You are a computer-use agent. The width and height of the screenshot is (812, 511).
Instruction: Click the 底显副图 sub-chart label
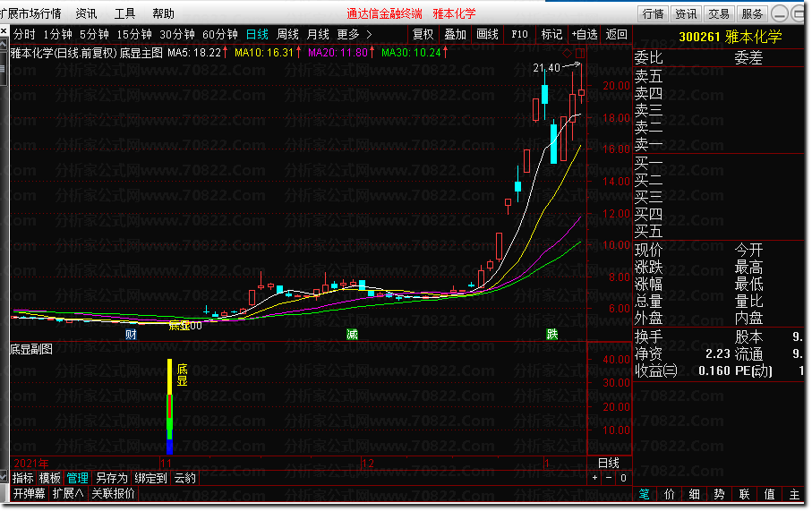tap(31, 350)
